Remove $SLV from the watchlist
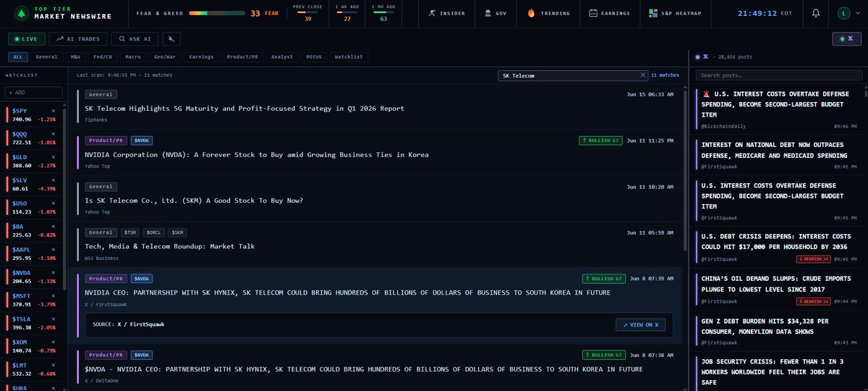868x391 pixels. (53, 180)
